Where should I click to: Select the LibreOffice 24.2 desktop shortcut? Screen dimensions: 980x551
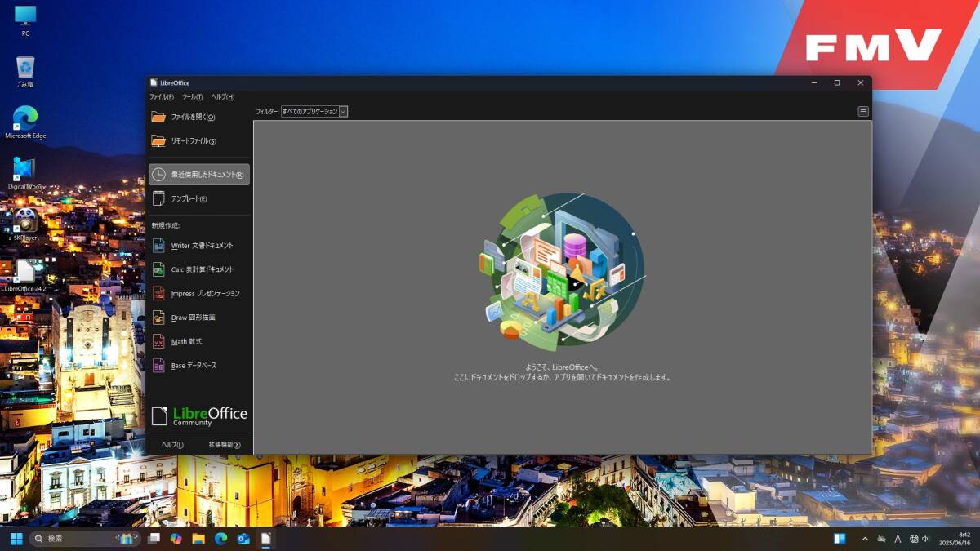coord(25,276)
